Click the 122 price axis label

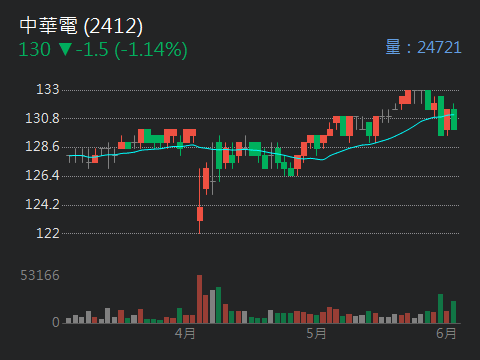[48, 233]
